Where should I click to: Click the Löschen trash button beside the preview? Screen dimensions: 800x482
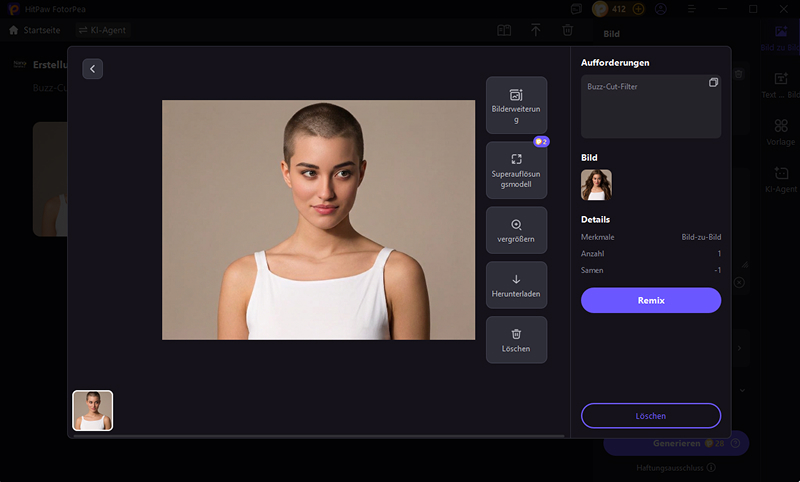tap(516, 340)
